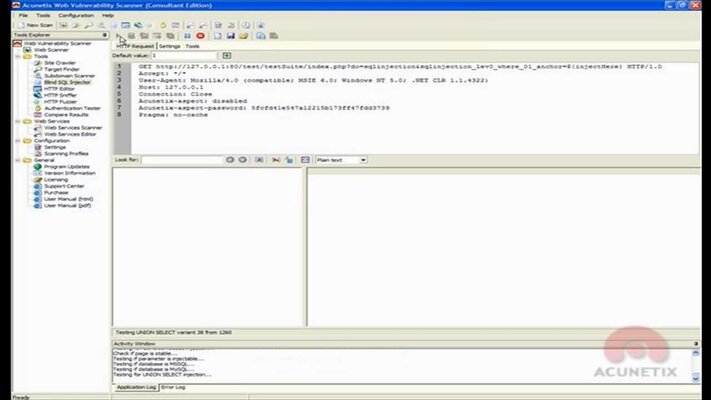The height and width of the screenshot is (400, 711).
Task: Click the GET request line in editor
Action: [x=400, y=67]
